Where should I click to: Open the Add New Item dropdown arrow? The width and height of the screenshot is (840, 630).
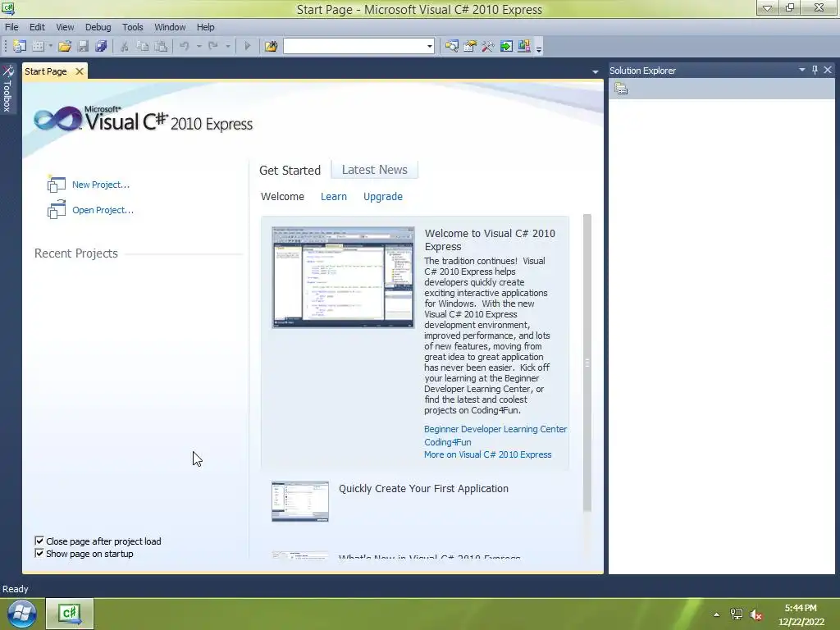[x=50, y=47]
